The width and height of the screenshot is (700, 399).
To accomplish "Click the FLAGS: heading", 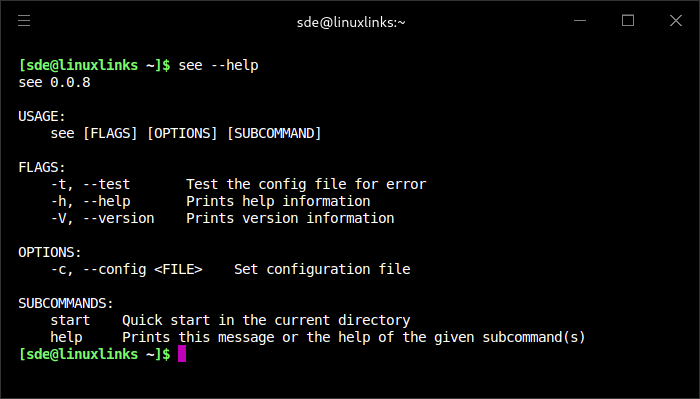I will tap(42, 167).
